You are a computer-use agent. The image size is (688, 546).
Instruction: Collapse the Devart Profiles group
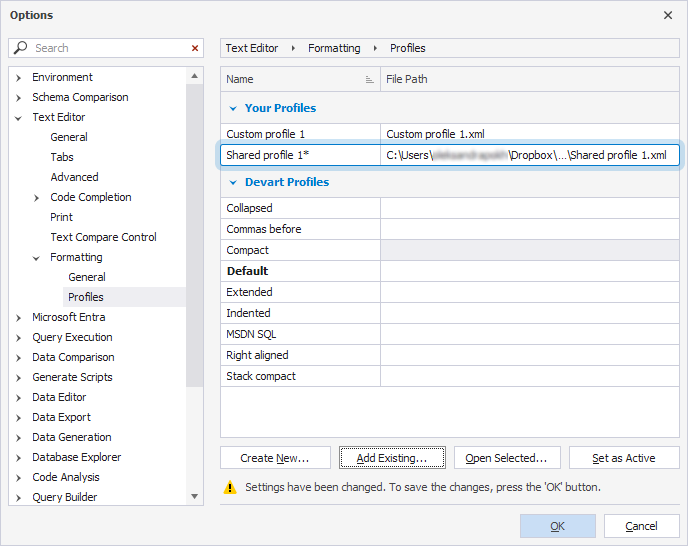click(233, 182)
